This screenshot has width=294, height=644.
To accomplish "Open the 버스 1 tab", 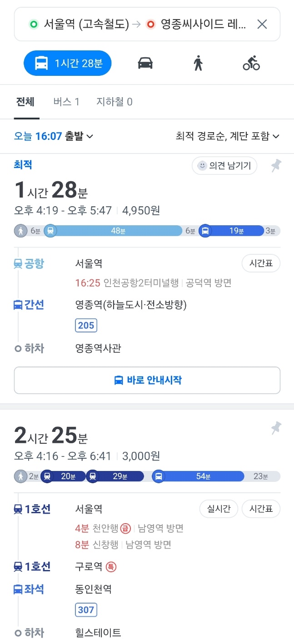I will (66, 102).
